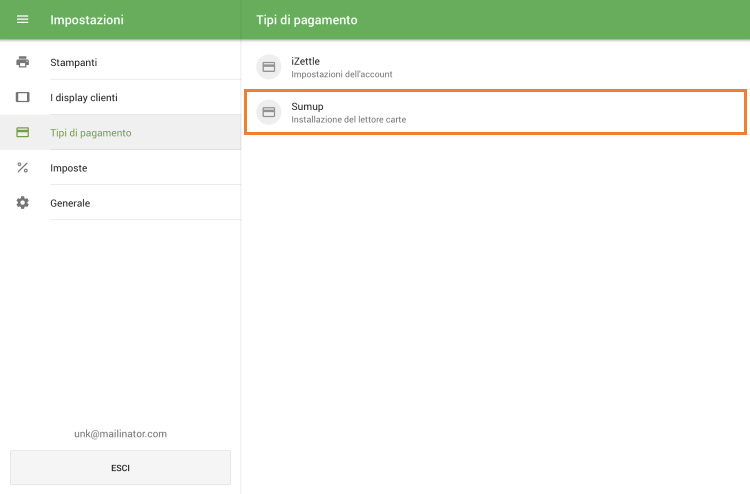Click the green credit card sidebar icon
Image resolution: width=750 pixels, height=494 pixels.
(x=22, y=133)
